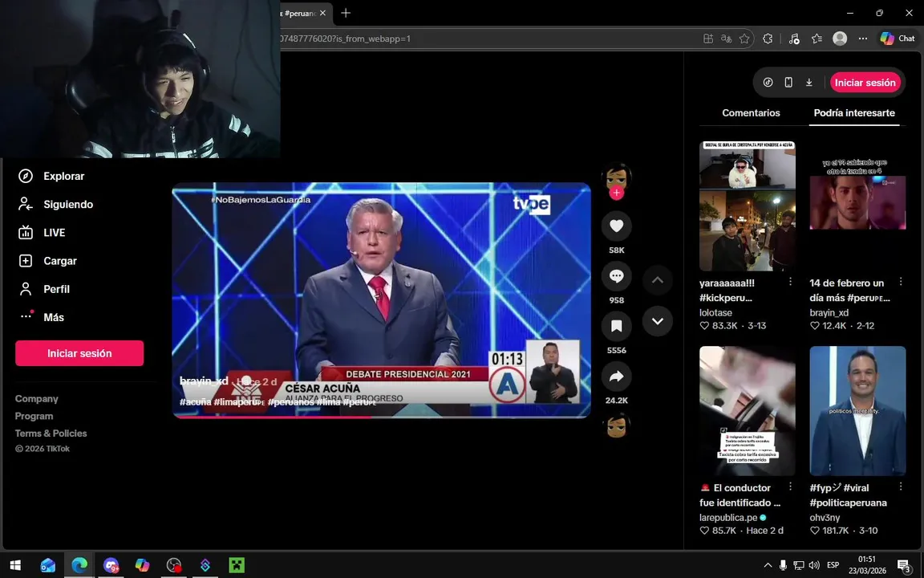Viewport: 924px width, 578px height.
Task: Open the favorites list icon
Action: (817, 39)
